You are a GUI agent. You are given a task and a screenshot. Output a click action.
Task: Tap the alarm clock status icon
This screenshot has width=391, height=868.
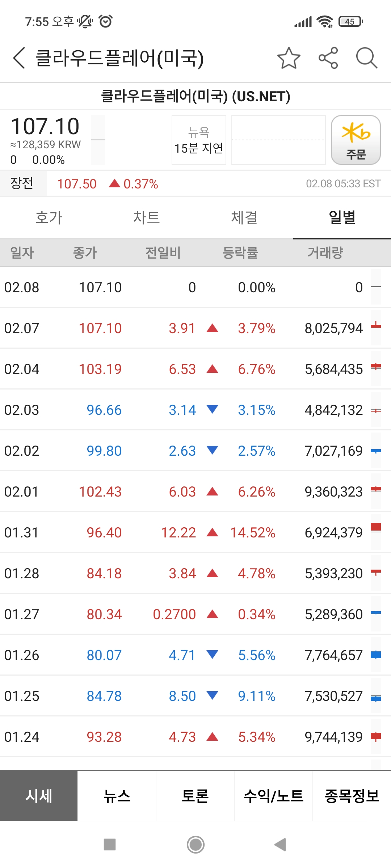[106, 21]
